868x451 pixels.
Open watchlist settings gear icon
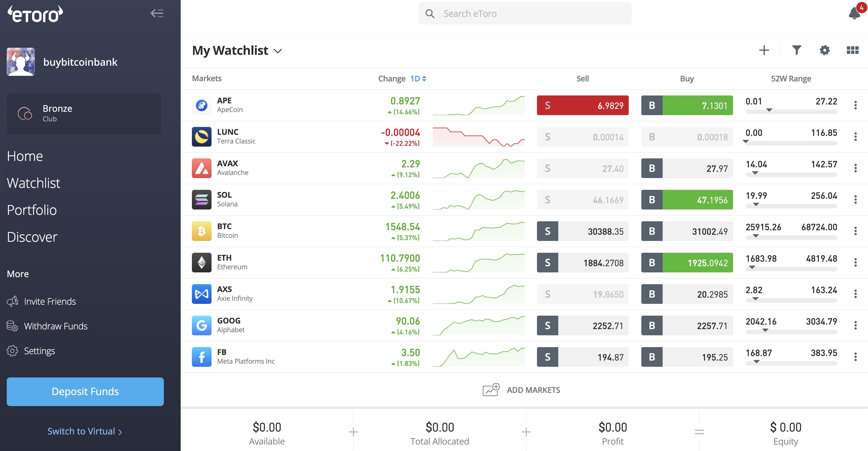pos(825,50)
